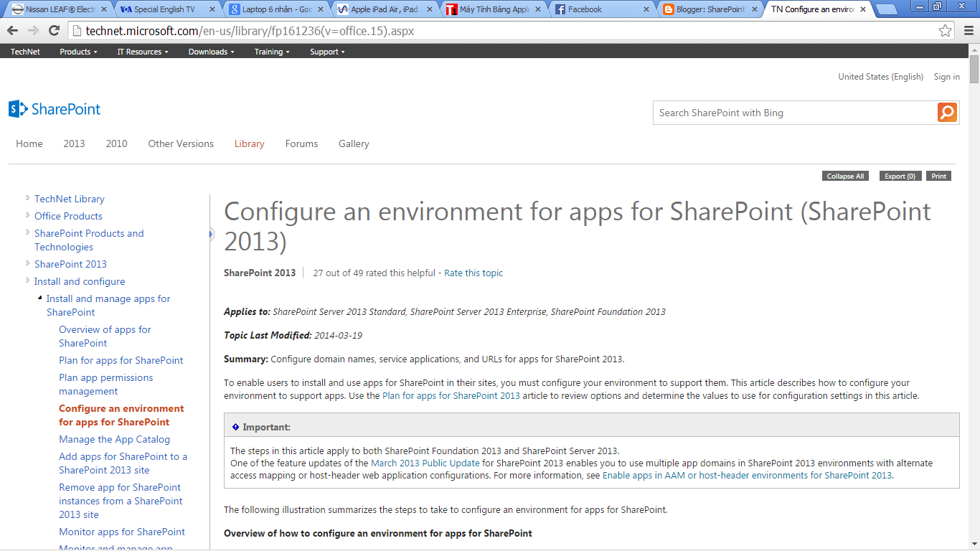Bookmark this page with the star icon
The image size is (980, 551).
point(946,31)
